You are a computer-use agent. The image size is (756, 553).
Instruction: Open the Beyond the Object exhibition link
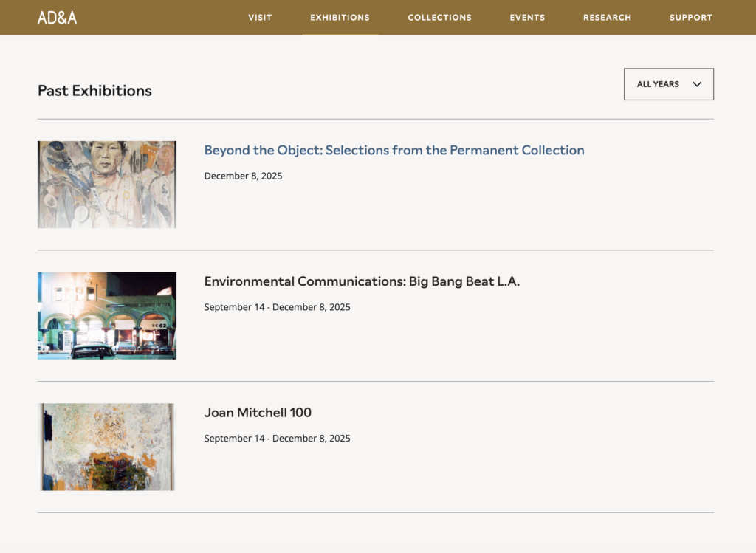coord(394,150)
